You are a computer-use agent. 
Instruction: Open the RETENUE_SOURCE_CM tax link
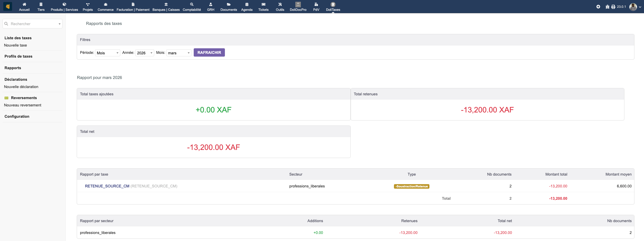click(x=107, y=186)
